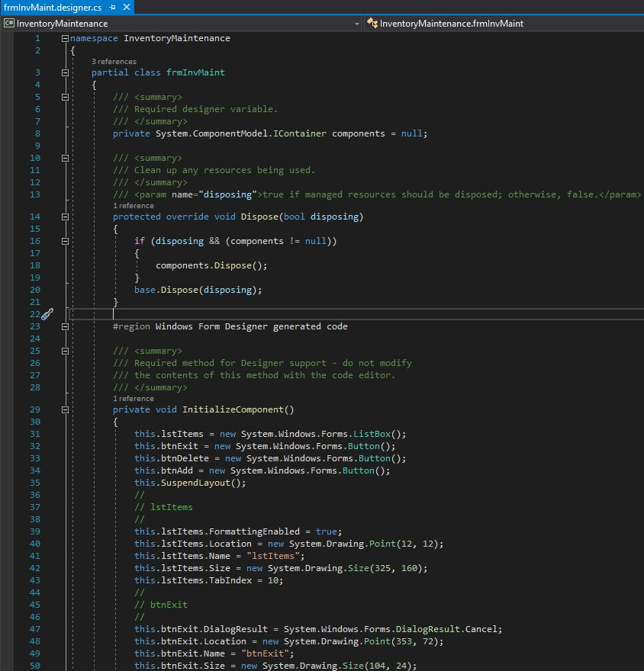Collapse the Dispose method
Viewport: 644px width, 671px height.
(64, 217)
